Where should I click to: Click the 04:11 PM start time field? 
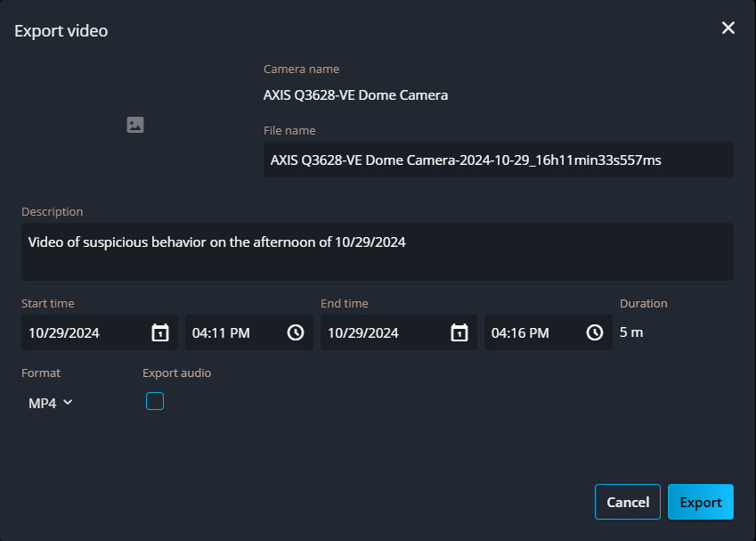233,332
